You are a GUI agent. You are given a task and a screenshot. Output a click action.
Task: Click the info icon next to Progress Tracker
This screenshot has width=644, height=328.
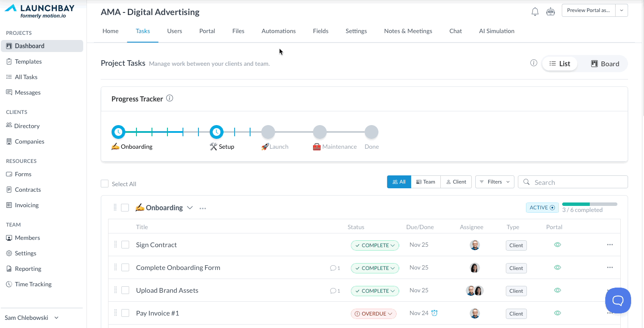tap(170, 98)
